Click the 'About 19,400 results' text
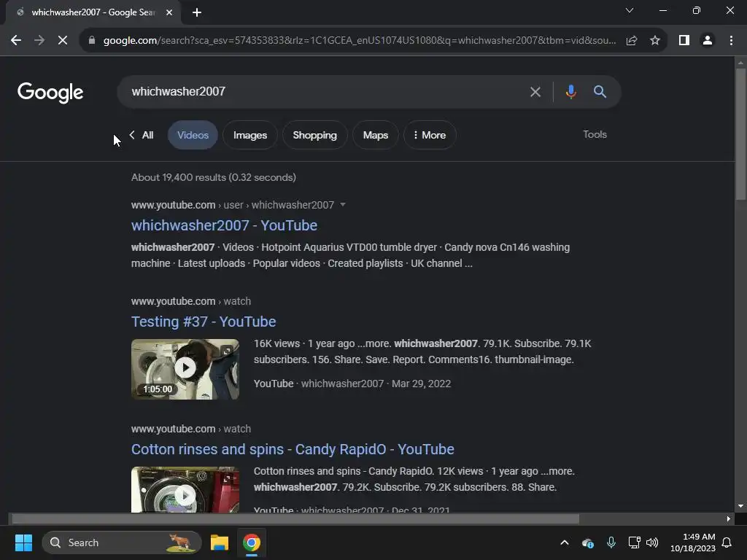The width and height of the screenshot is (747, 560). pos(214,177)
